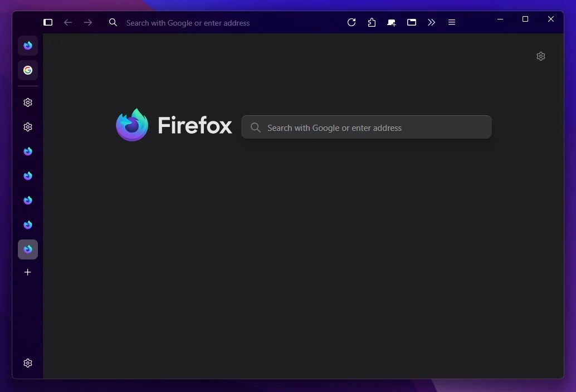The height and width of the screenshot is (392, 576).
Task: Switch to the pinned Google tab
Action: (28, 70)
